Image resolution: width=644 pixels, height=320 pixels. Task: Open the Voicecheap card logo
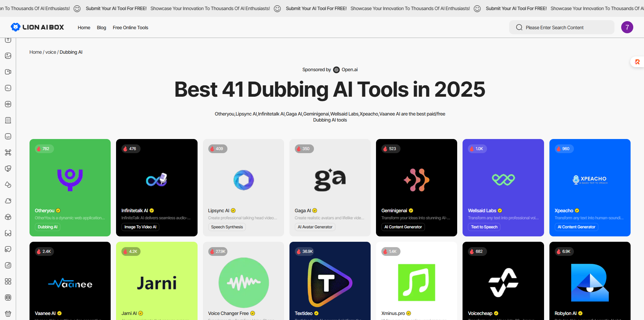coord(503,283)
